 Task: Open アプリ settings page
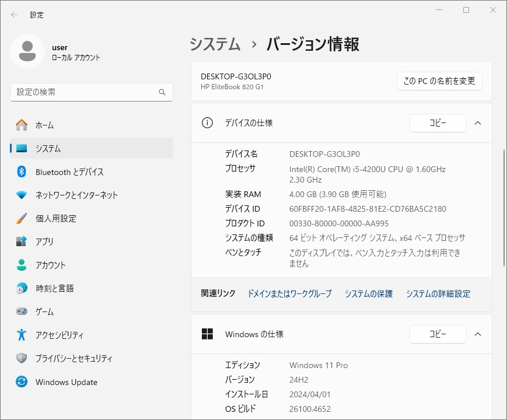coord(92,242)
